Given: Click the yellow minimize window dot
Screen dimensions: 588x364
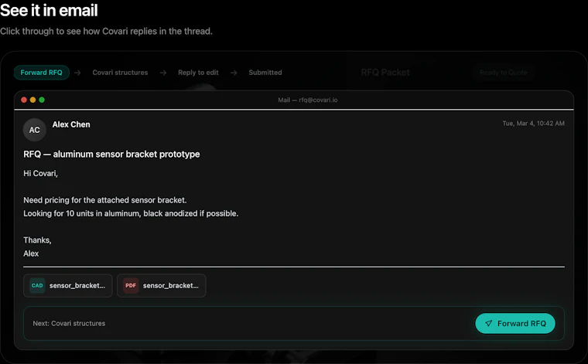Looking at the screenshot, I should pyautogui.click(x=33, y=100).
